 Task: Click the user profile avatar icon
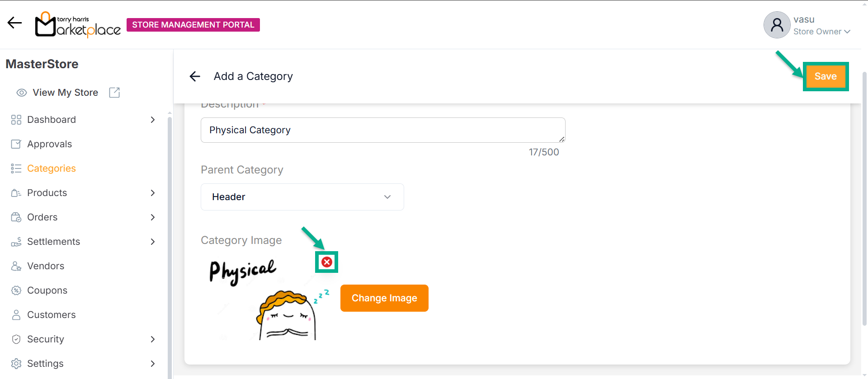click(777, 25)
